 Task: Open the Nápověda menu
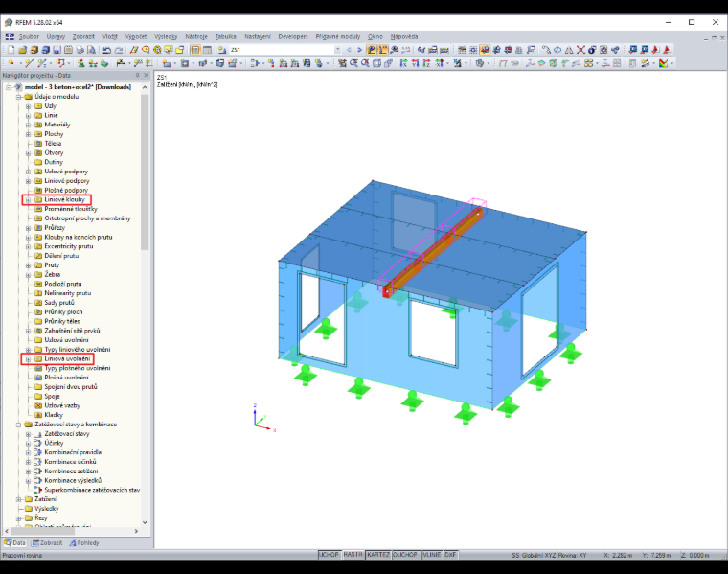[x=404, y=36]
